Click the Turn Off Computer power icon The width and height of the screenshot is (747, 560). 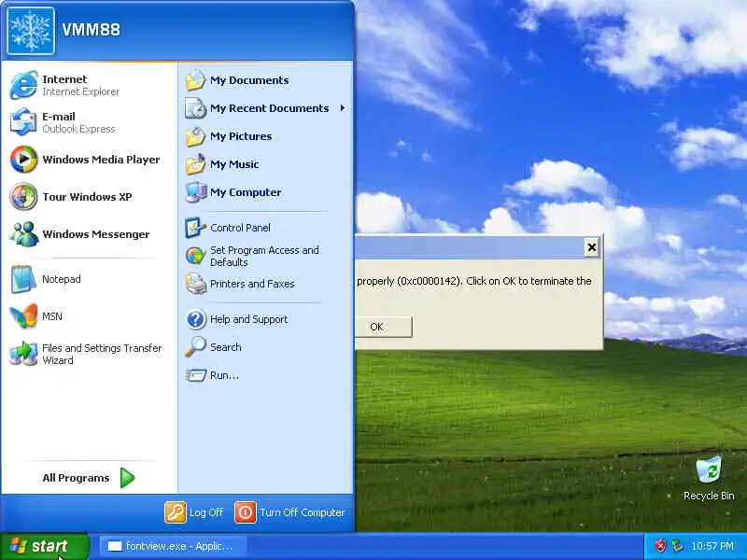click(x=246, y=512)
